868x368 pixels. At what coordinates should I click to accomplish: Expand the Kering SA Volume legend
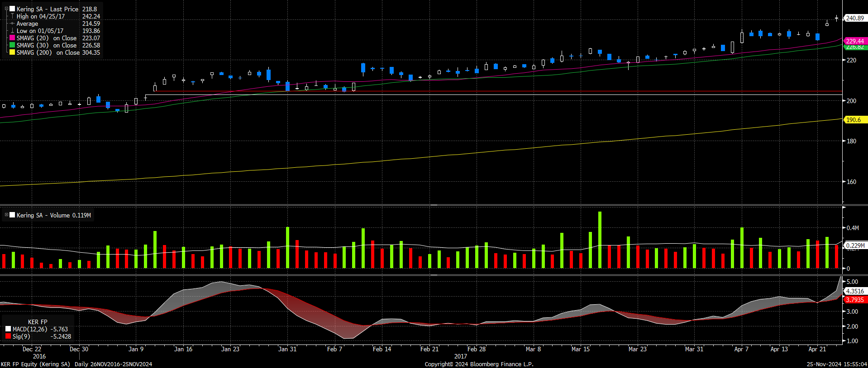coord(6,215)
